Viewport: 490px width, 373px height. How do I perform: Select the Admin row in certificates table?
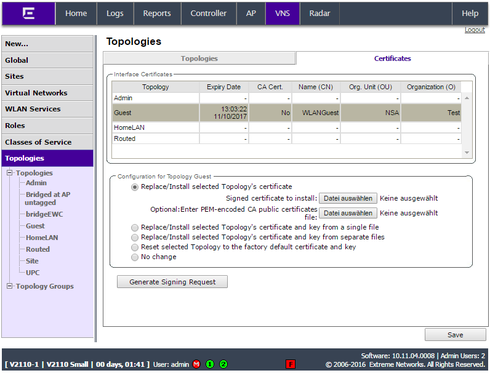(x=287, y=98)
